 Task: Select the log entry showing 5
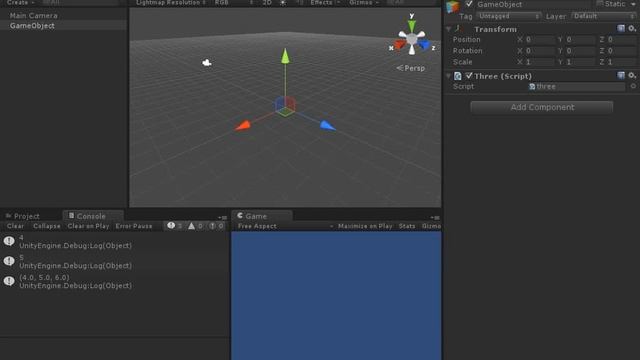pyautogui.click(x=114, y=262)
